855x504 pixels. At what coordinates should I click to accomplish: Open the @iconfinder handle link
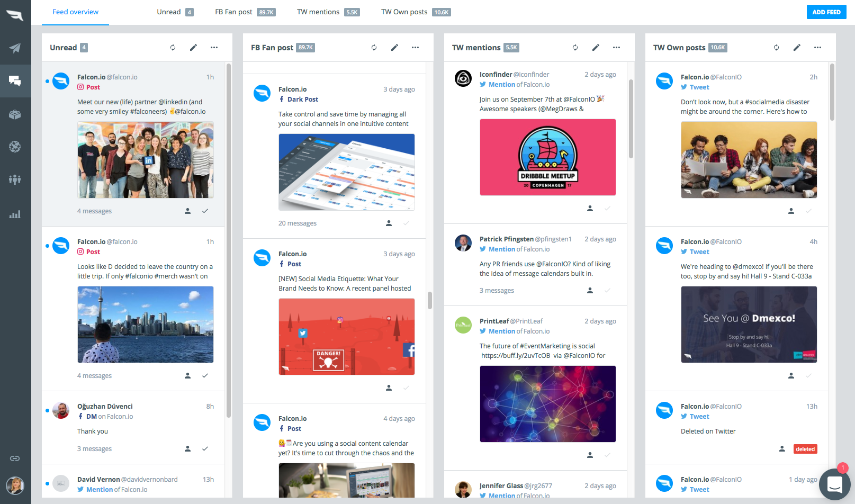coord(532,75)
